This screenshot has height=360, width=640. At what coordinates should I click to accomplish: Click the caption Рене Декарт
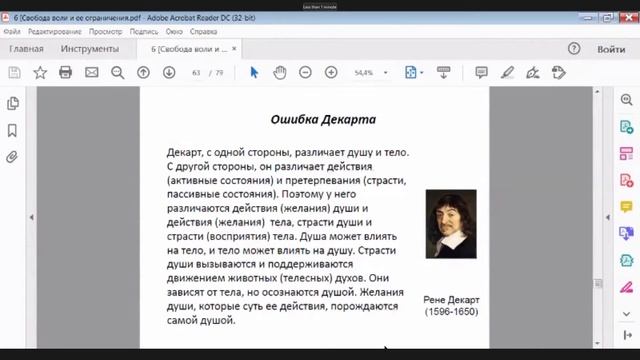click(451, 300)
